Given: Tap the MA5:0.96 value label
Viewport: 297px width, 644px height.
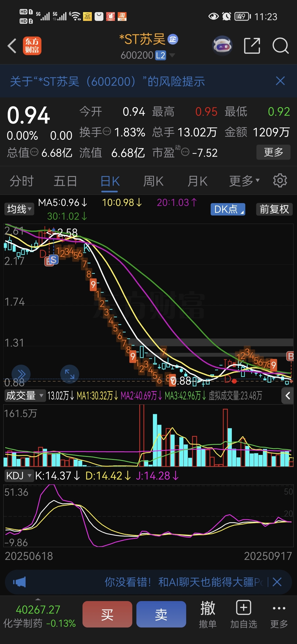Looking at the screenshot, I should (62, 203).
